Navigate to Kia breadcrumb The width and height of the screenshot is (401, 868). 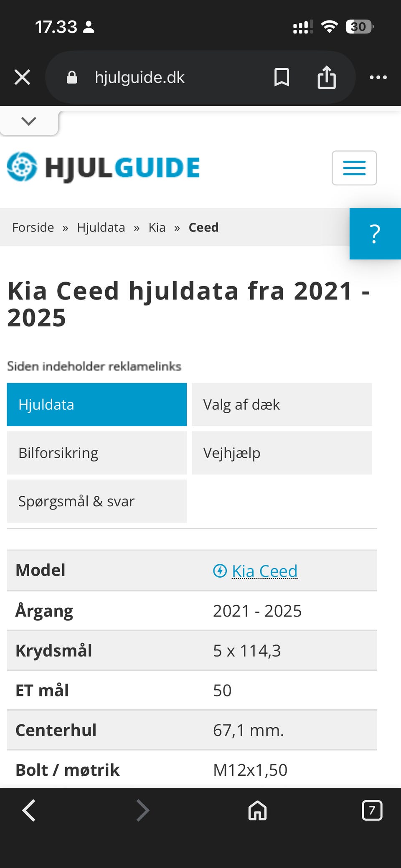tap(157, 227)
